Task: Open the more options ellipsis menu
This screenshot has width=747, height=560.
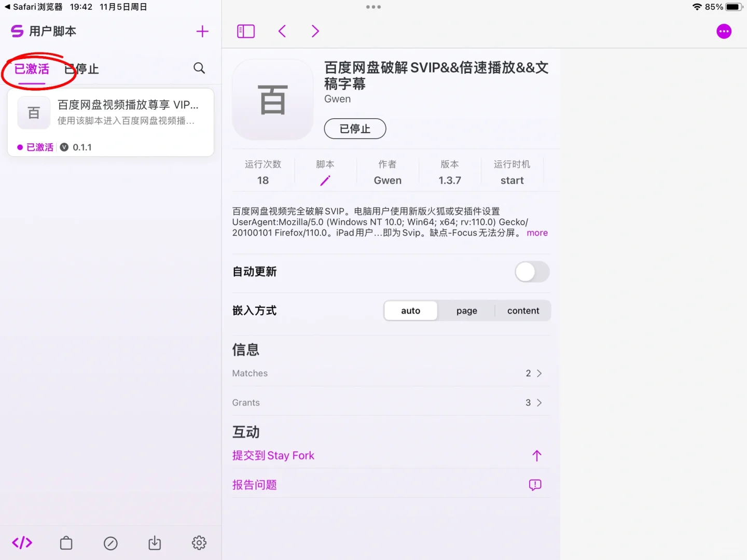Action: click(724, 31)
